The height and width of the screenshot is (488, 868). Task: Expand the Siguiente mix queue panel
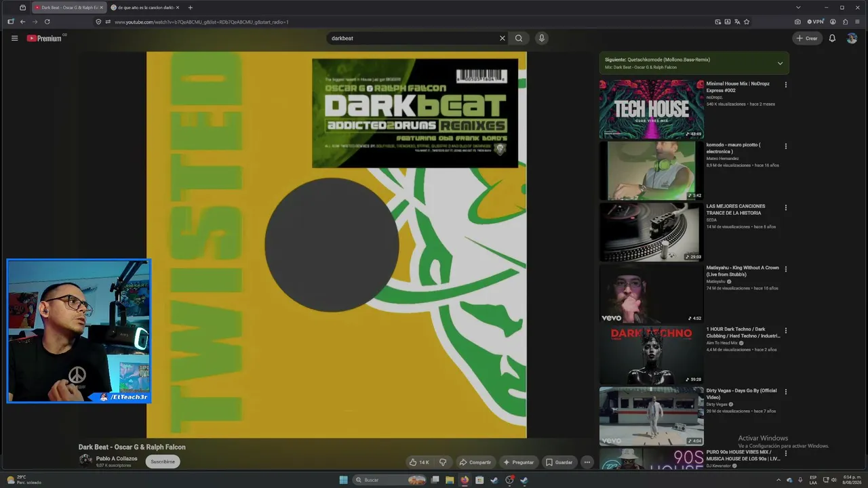780,63
